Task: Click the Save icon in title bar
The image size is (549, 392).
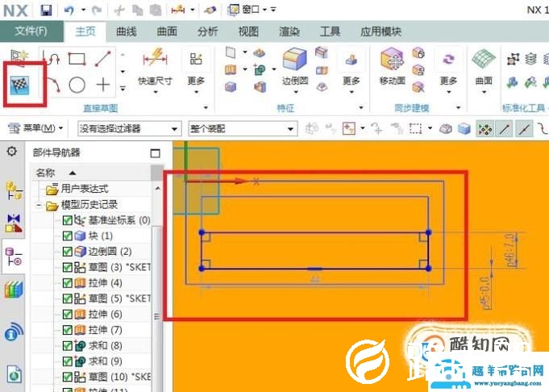Action: tap(46, 10)
